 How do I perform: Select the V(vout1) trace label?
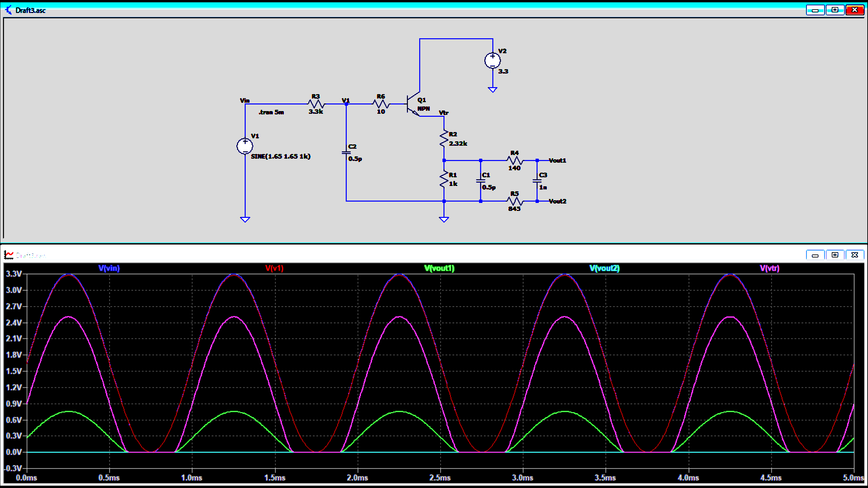point(439,268)
